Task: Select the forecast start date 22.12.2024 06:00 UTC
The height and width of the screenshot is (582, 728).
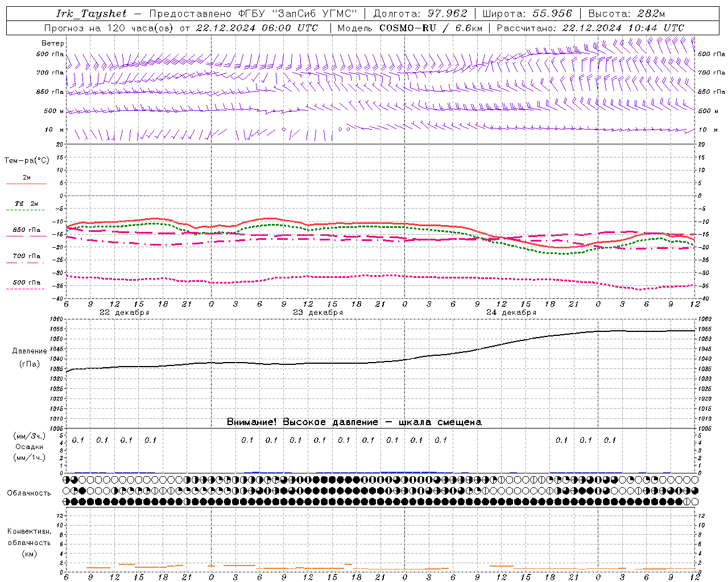Action: 257,28
